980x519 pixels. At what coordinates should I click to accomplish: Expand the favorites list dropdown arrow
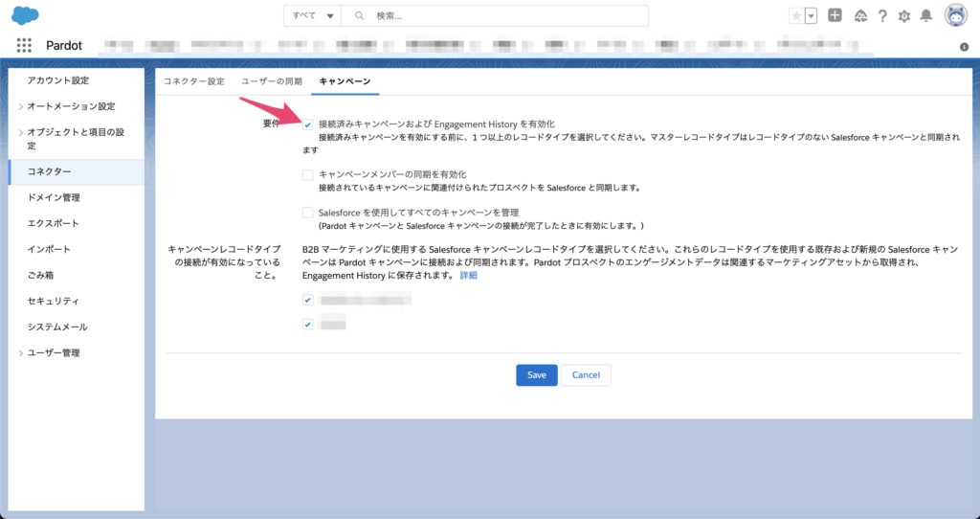[x=812, y=16]
